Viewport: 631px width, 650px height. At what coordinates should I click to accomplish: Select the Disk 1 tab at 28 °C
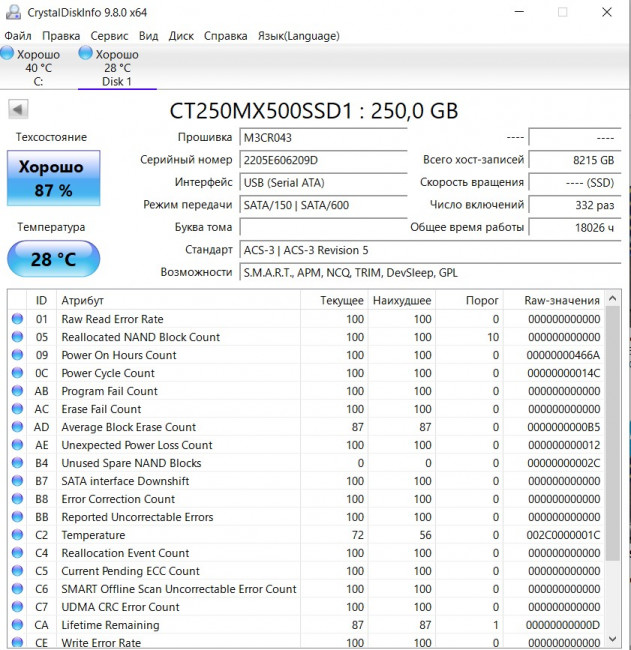(x=117, y=67)
